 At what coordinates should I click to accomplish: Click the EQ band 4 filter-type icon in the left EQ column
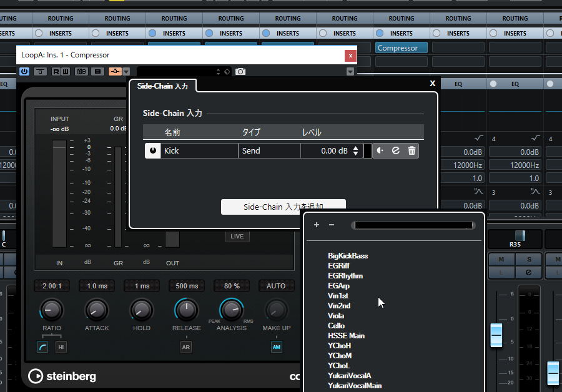pos(478,138)
